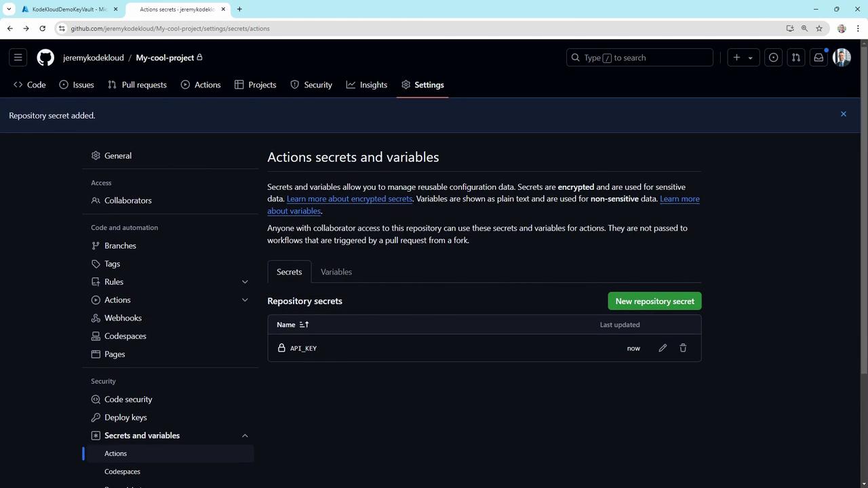868x488 pixels.
Task: Delete the API_KEY secret with trash icon
Action: pyautogui.click(x=683, y=348)
